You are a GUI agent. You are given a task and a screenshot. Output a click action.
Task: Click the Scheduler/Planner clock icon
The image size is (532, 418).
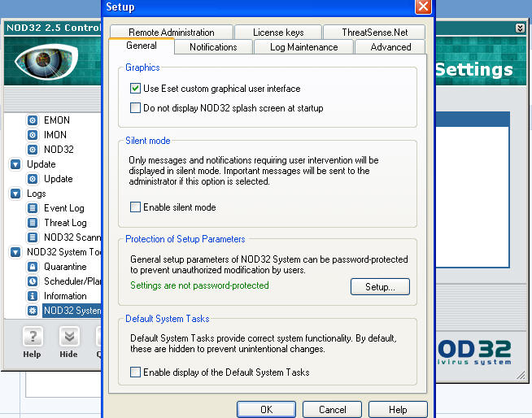tap(33, 281)
